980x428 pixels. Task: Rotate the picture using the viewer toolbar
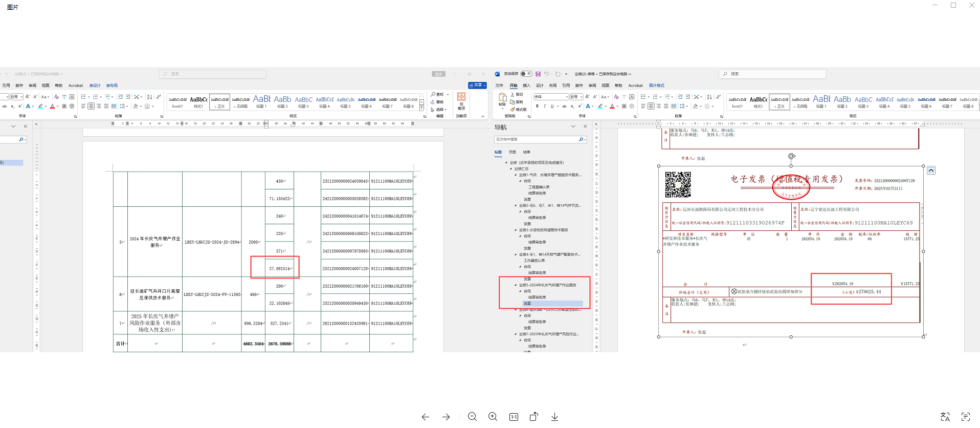pos(533,417)
